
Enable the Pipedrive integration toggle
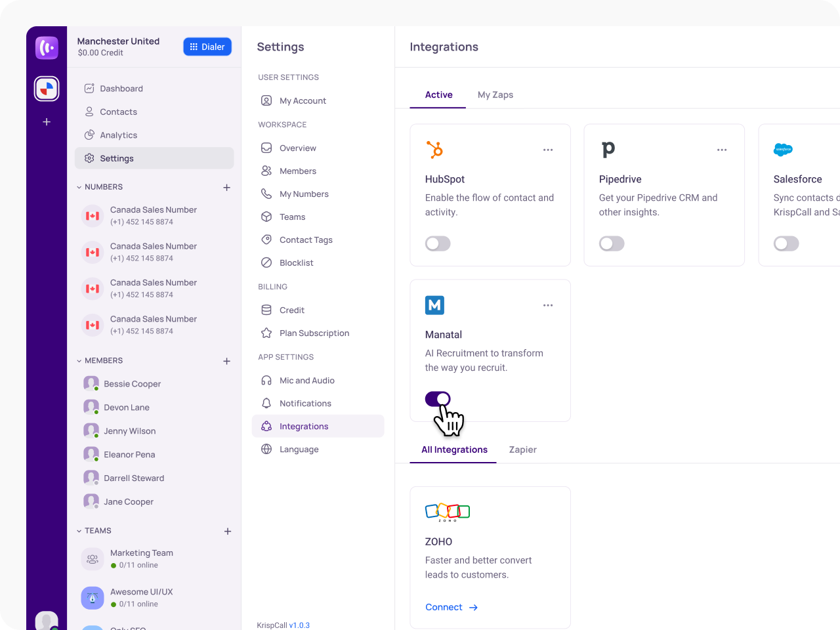pyautogui.click(x=612, y=244)
